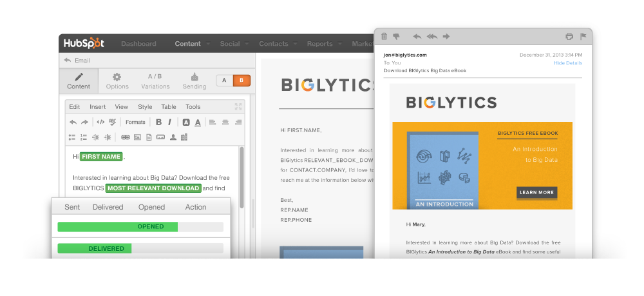Align text left

[213, 122]
